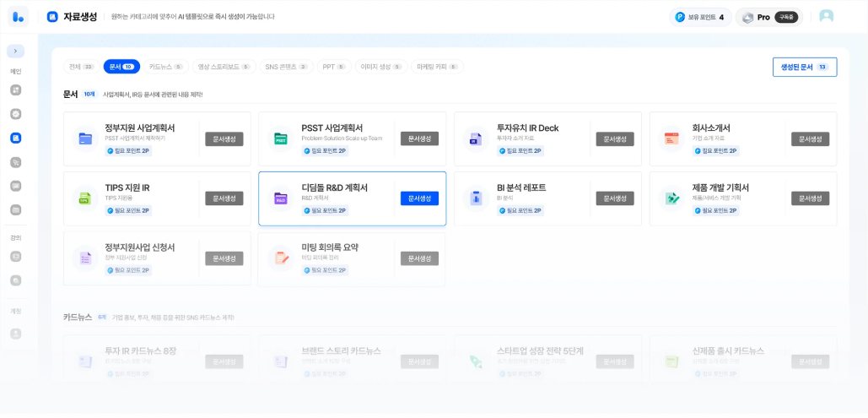Click the green TIPS 지원 IR icon
868x418 pixels.
coord(85,198)
